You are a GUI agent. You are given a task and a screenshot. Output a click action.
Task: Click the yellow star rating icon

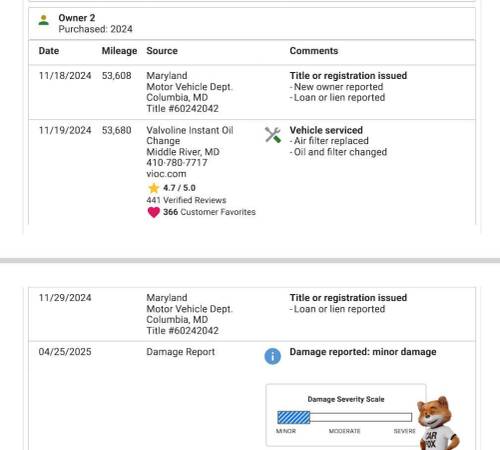[154, 188]
